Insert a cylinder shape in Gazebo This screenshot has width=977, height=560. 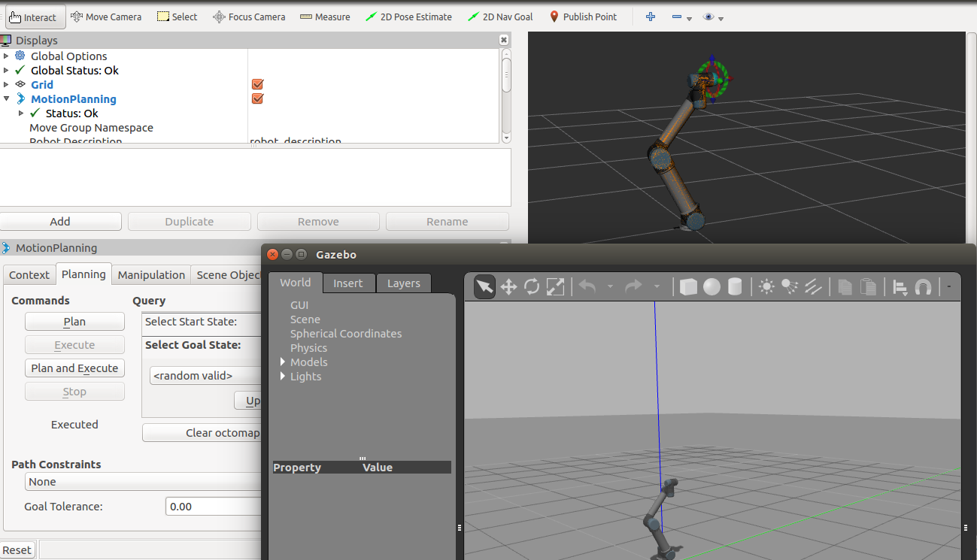click(735, 286)
